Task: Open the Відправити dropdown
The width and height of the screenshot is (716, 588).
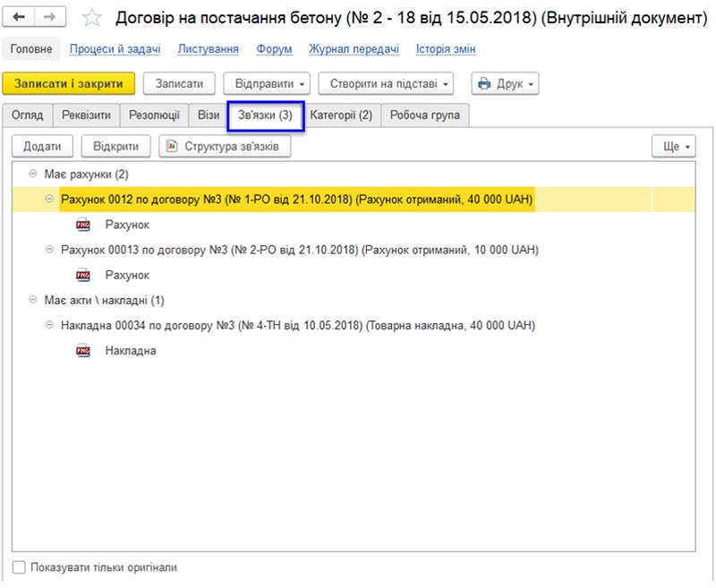Action: tap(267, 83)
